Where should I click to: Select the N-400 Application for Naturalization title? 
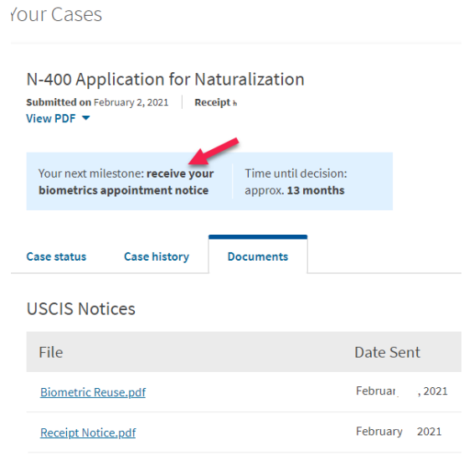[x=165, y=80]
